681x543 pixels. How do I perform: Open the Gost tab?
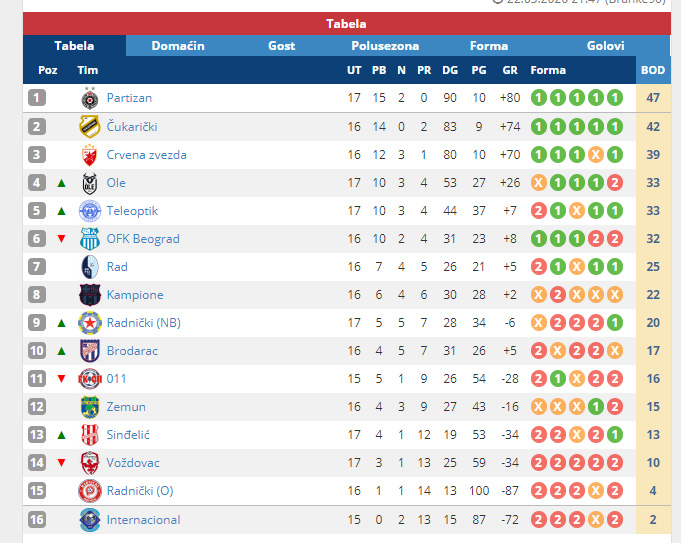point(281,46)
